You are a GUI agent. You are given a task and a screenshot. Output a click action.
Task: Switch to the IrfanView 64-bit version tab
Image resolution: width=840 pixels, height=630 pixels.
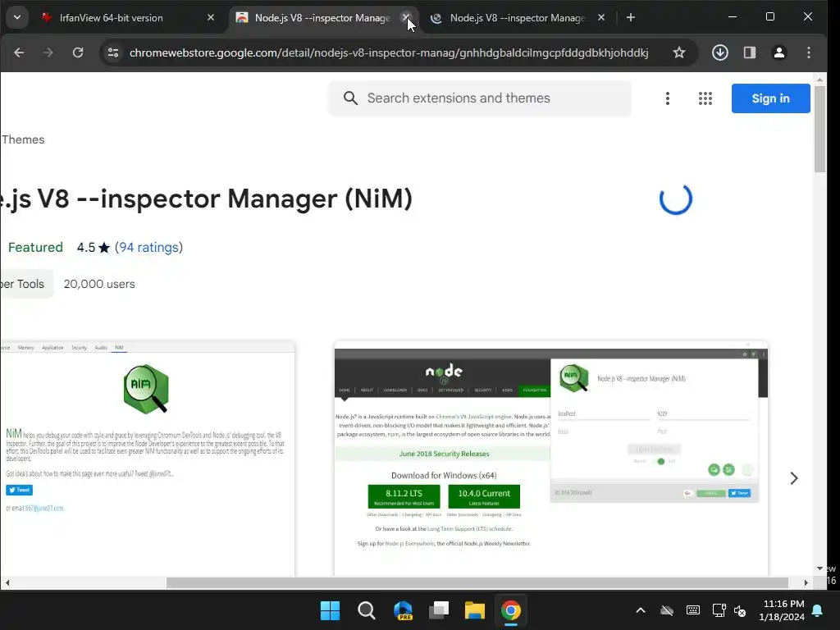click(112, 18)
